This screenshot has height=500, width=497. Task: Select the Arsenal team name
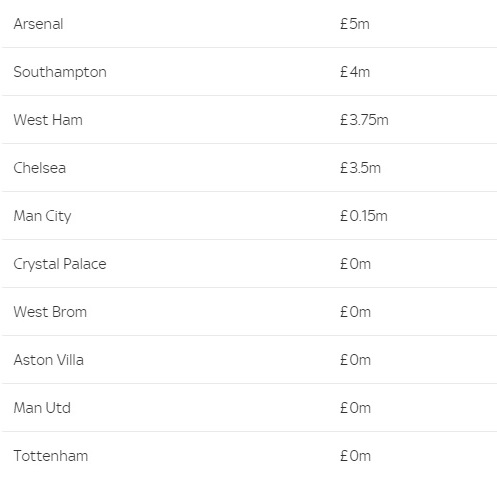point(38,24)
